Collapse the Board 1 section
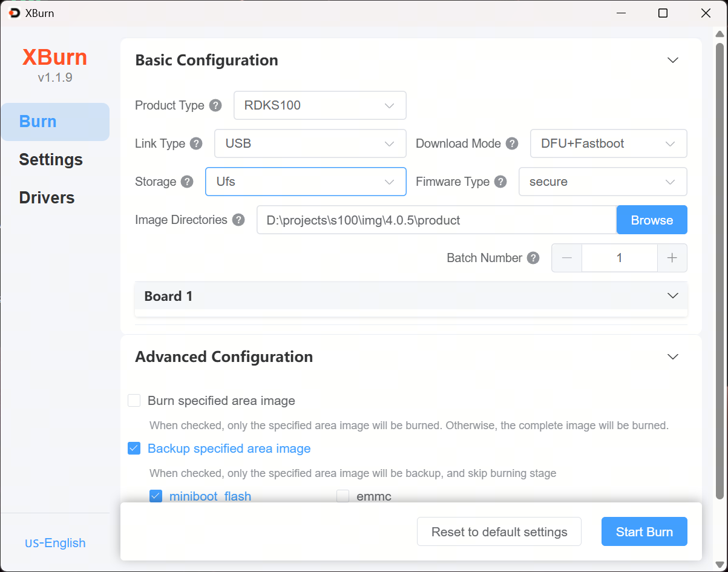This screenshot has width=728, height=572. click(672, 296)
